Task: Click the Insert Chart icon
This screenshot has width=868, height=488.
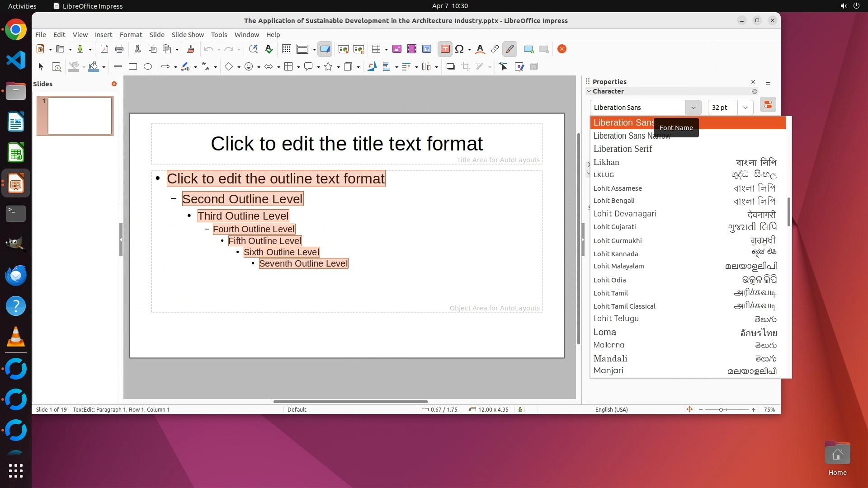Action: click(x=427, y=49)
